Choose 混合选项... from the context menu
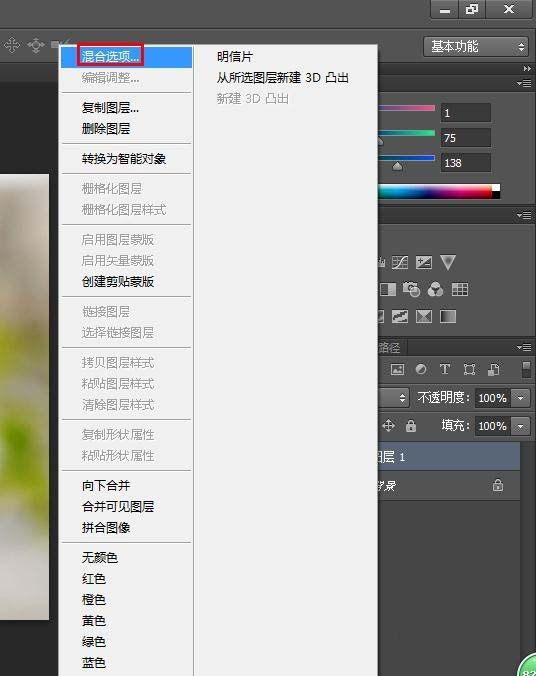536x676 pixels. point(126,56)
